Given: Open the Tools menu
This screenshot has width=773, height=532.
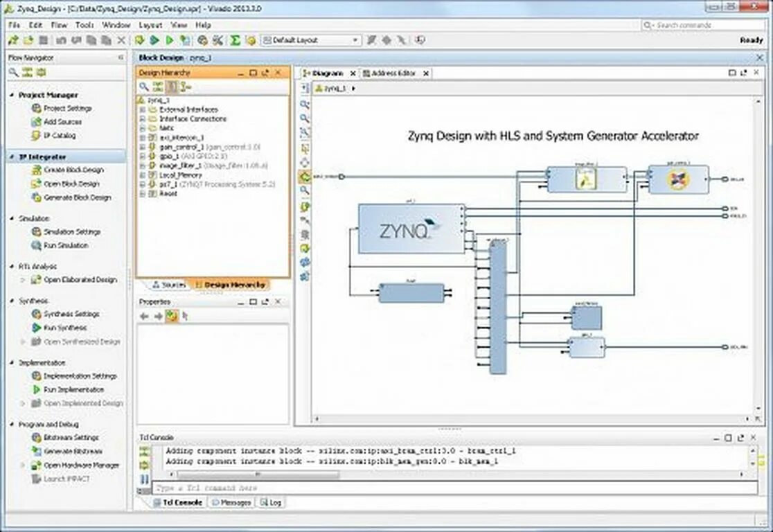Looking at the screenshot, I should coord(85,25).
